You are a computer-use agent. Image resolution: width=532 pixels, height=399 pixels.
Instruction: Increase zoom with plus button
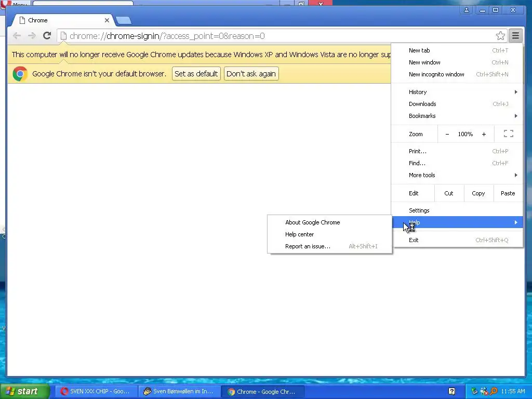coord(484,134)
